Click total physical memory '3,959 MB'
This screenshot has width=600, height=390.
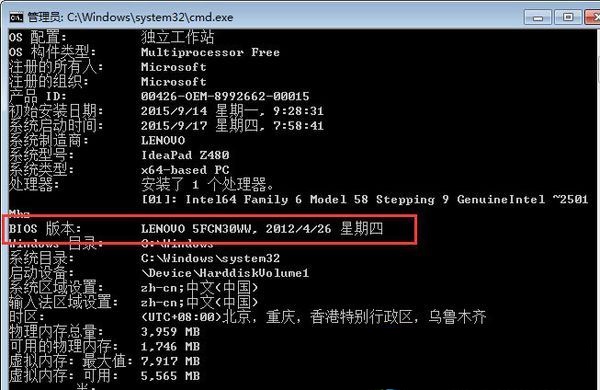click(170, 332)
